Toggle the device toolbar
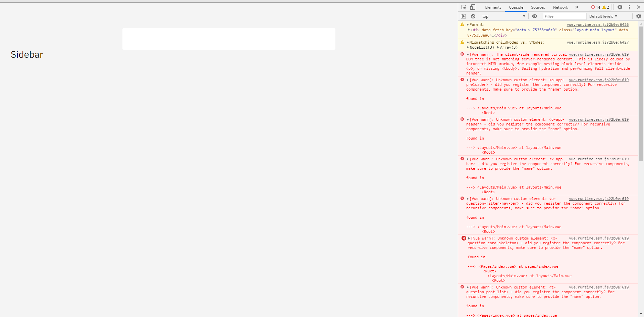The height and width of the screenshot is (317, 644). pos(473,7)
